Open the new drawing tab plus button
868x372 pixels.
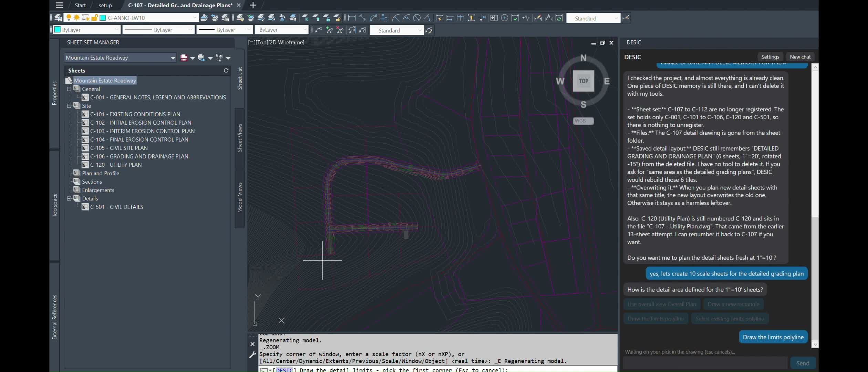click(x=253, y=5)
